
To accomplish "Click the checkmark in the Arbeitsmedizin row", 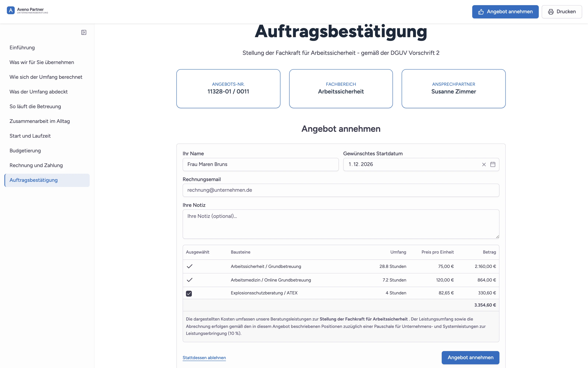I will click(x=189, y=280).
